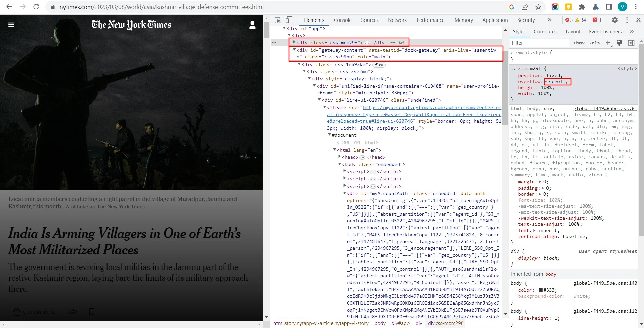Screen dimensions: 644x328
Task: Toggle the device toolbar emulation
Action: (x=289, y=20)
